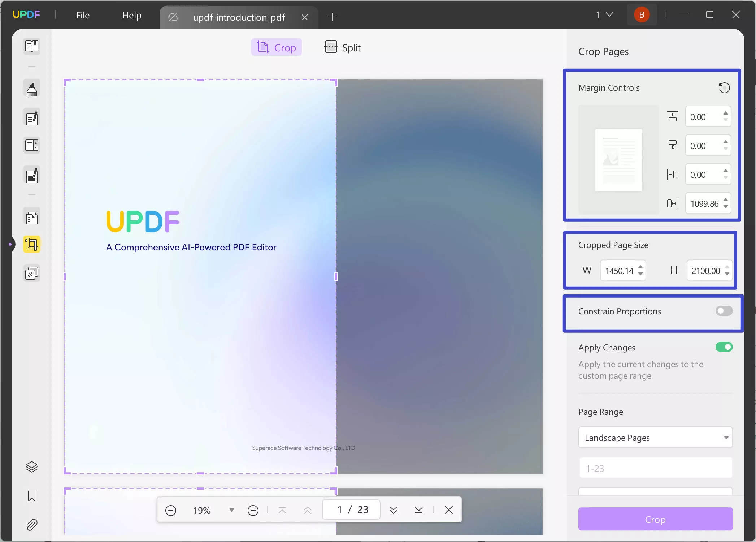The image size is (756, 542).
Task: Click the zoom in plus icon
Action: pyautogui.click(x=253, y=510)
